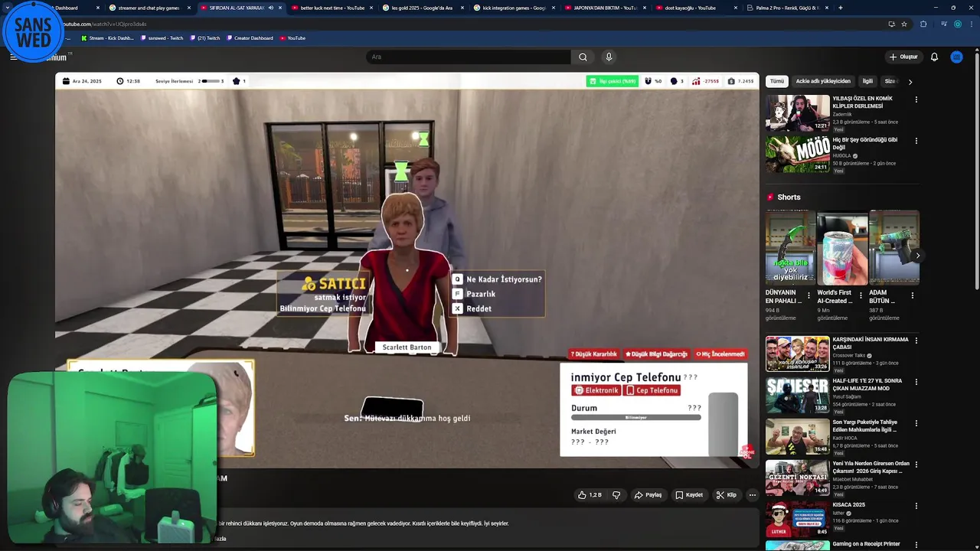Click the Seviye İlerlemesi progress bar
The width and height of the screenshot is (980, 551).
point(211,81)
